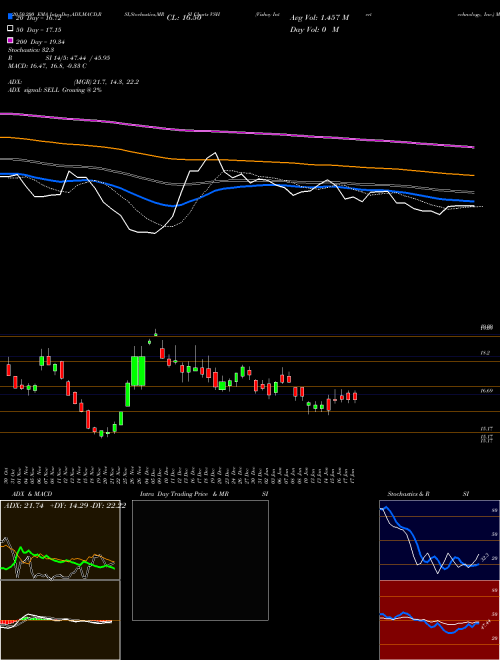
Task: Select the '200 Day = 19.34' legend text
Action: pos(42,42)
